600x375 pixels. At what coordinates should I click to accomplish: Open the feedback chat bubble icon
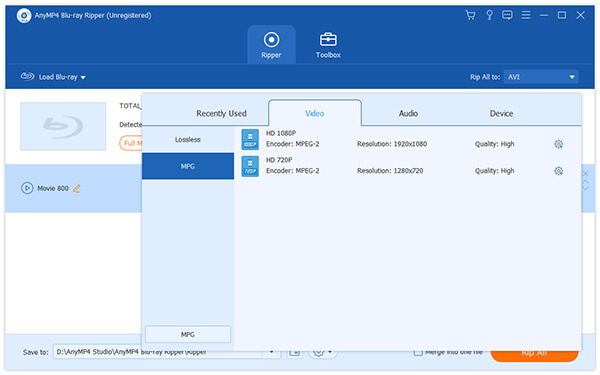[507, 15]
